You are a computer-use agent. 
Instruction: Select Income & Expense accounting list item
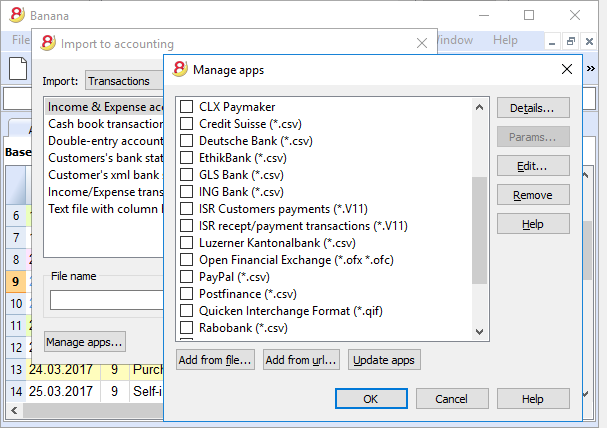click(x=105, y=107)
